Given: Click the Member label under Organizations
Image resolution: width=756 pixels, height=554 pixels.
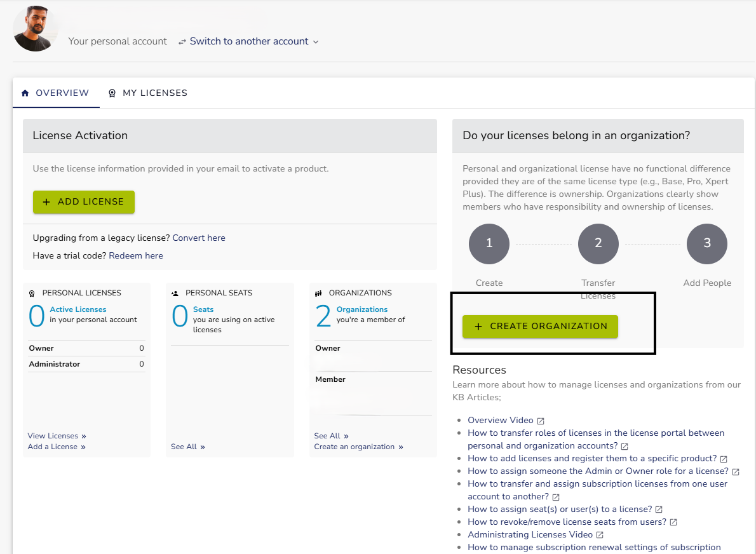Looking at the screenshot, I should coord(330,379).
